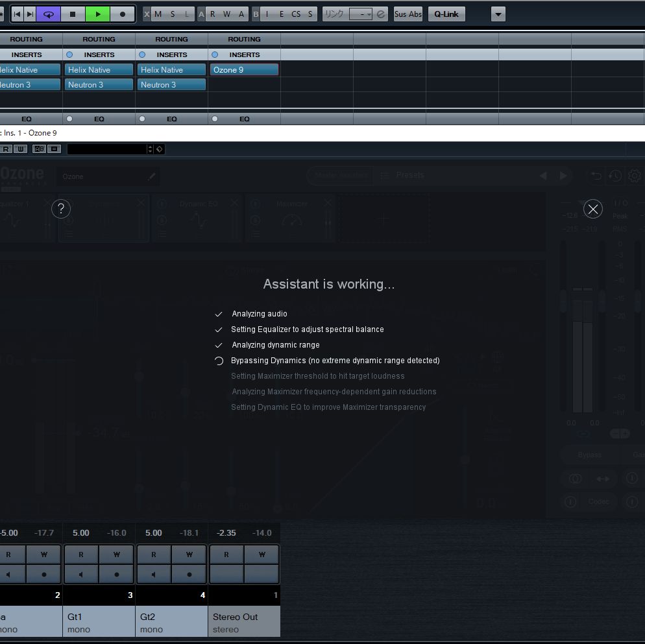Deactivate all listen states (L)
The width and height of the screenshot is (645, 644).
coord(187,14)
